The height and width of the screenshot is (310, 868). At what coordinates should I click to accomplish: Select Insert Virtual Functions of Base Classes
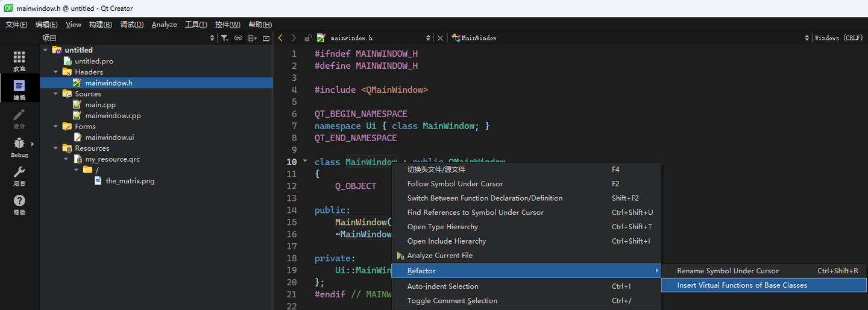pos(742,285)
